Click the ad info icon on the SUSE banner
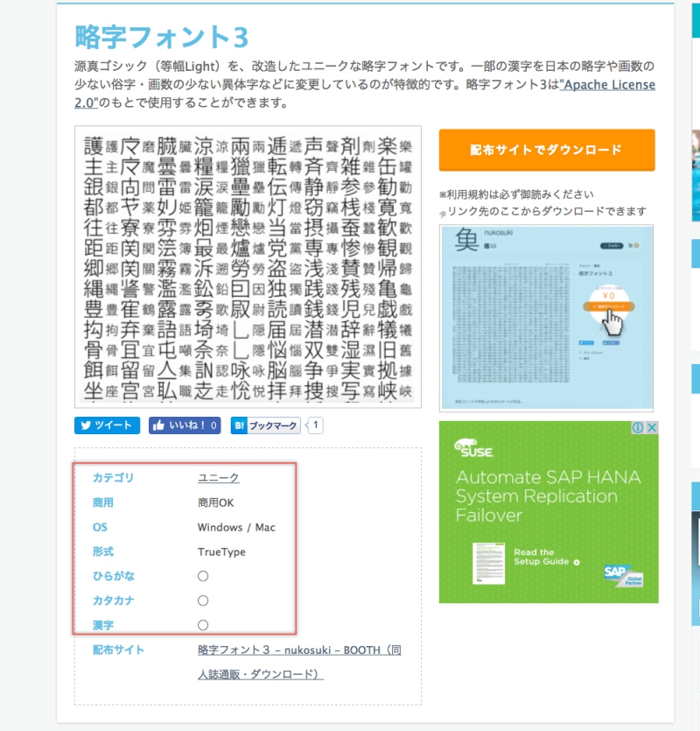Image resolution: width=700 pixels, height=731 pixels. [639, 428]
